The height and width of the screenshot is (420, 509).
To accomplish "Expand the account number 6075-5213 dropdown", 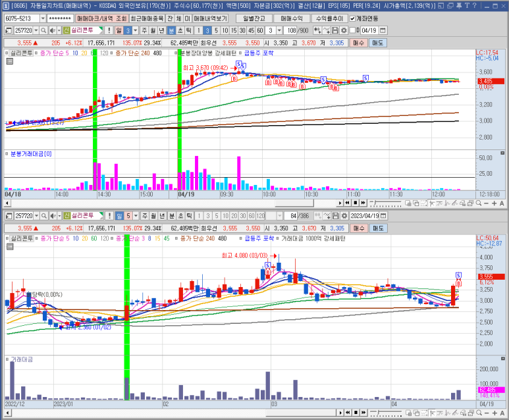I will [x=43, y=18].
